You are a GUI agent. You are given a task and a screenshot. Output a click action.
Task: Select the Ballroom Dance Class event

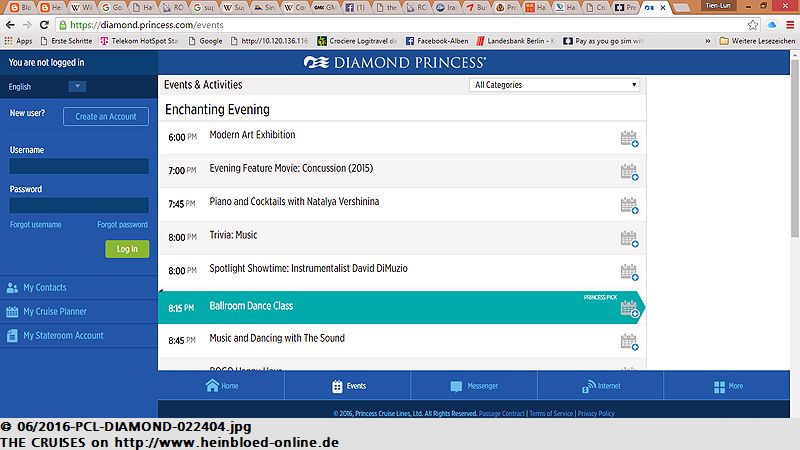coord(402,307)
